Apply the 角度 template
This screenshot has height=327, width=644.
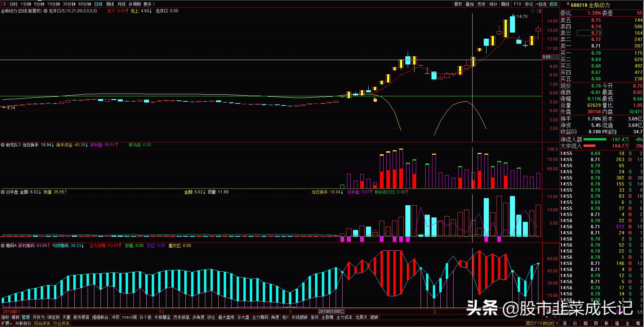point(275,317)
